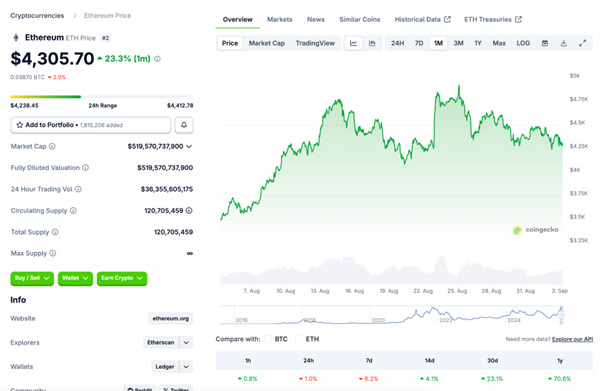
Task: Click the historical range navigator handle
Action: click(561, 315)
